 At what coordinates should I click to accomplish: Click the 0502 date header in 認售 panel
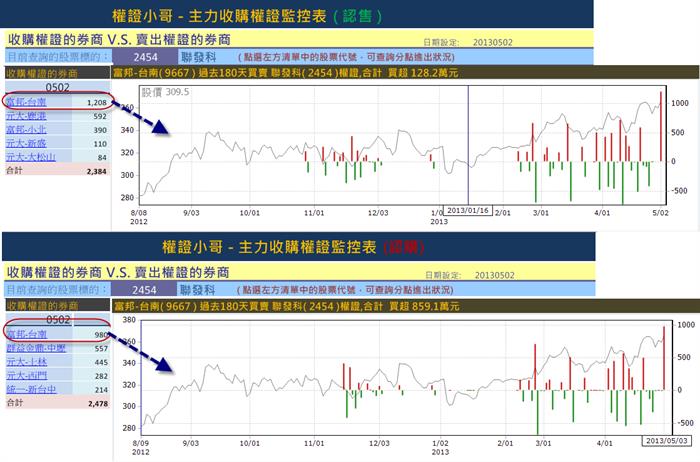click(x=58, y=87)
